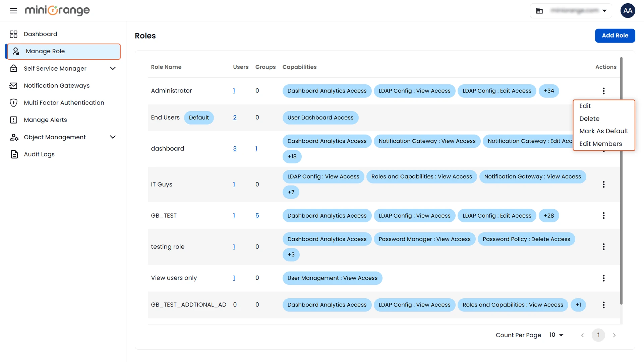Expand Self Service Manager submenu
The image size is (644, 362).
coord(113,69)
